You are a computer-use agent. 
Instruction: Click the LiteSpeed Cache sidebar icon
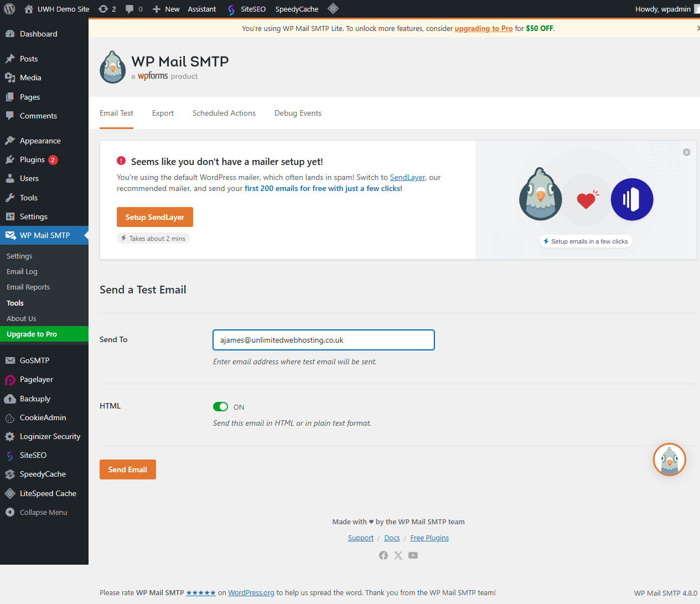click(10, 493)
